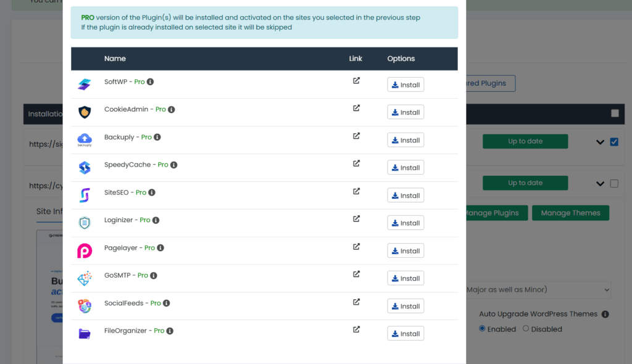The image size is (632, 364).
Task: Check the checkbox beside the second site
Action: [x=614, y=183]
